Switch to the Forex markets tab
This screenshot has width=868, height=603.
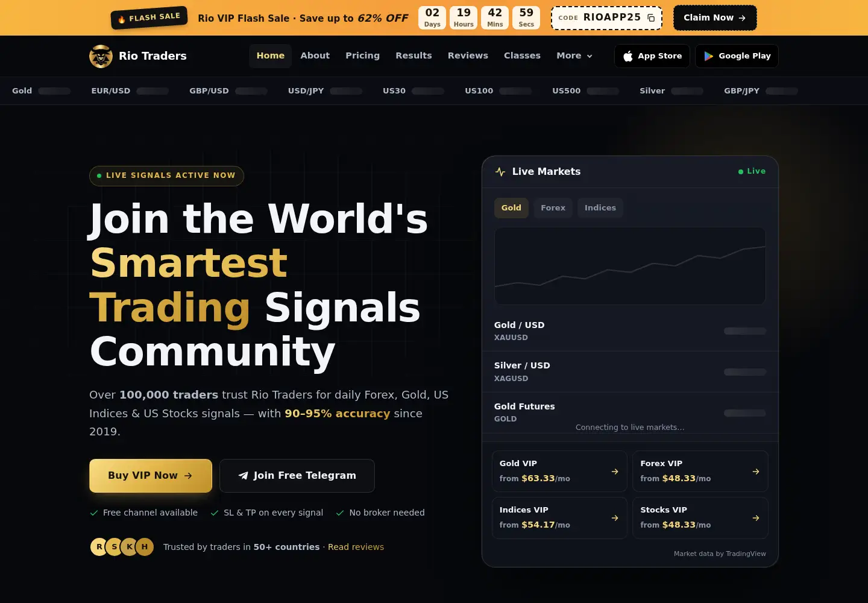click(553, 208)
